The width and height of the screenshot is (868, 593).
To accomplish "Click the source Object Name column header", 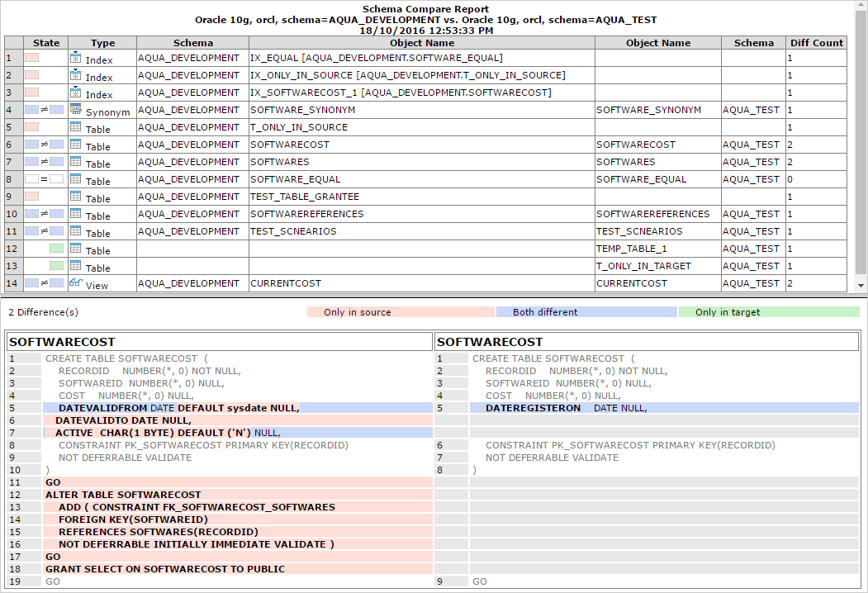I will [422, 43].
